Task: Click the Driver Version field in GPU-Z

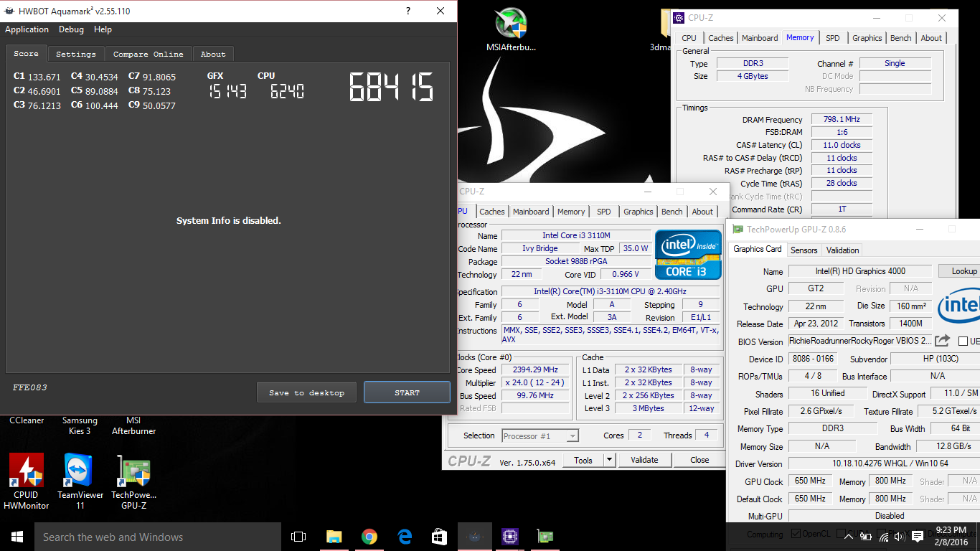Action: click(x=884, y=464)
